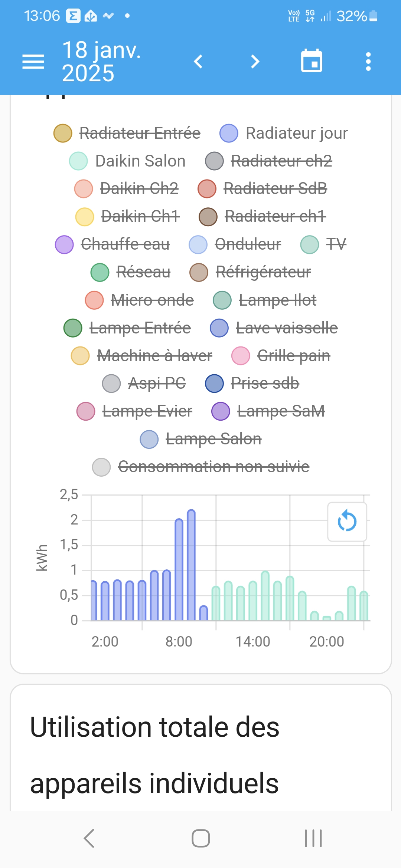The image size is (401, 868).
Task: Open the three-dot overflow menu
Action: [x=368, y=62]
